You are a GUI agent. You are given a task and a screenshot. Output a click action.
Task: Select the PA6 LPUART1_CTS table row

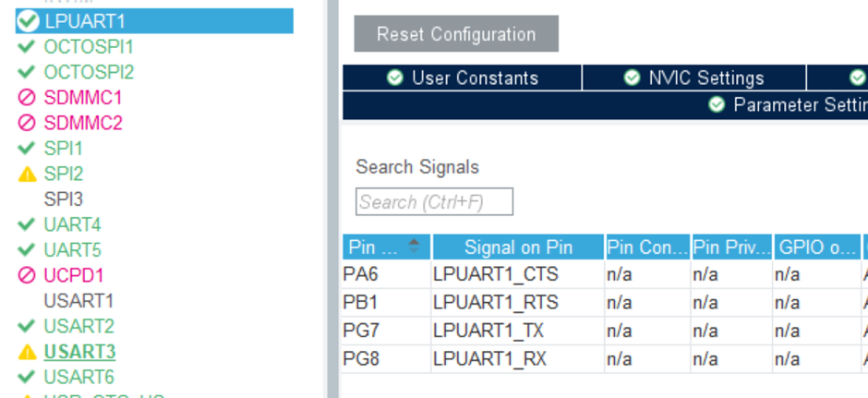coord(499,274)
